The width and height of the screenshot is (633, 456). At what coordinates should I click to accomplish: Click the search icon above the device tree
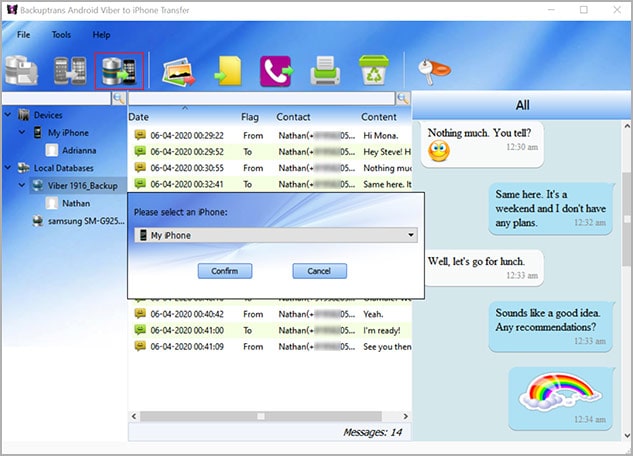[119, 98]
